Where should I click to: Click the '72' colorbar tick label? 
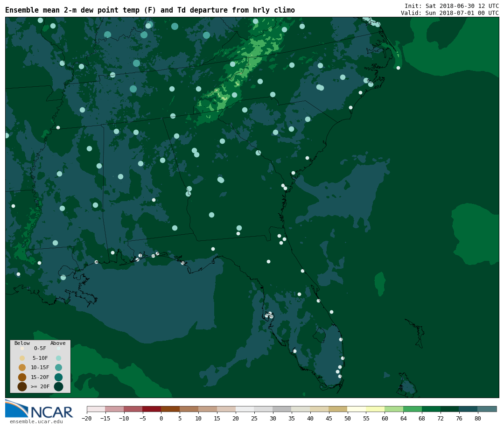[441, 418]
